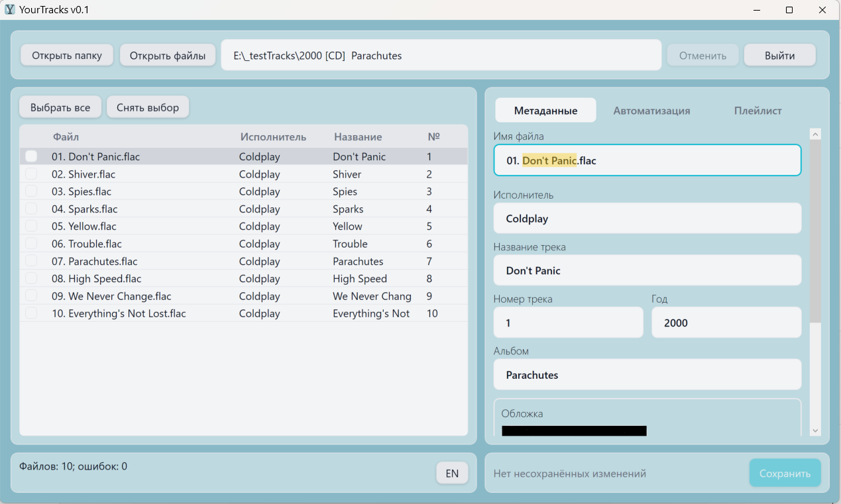Tick the checkbox for 09. We Never Change.flac
Viewport: 841px width, 504px height.
31,296
